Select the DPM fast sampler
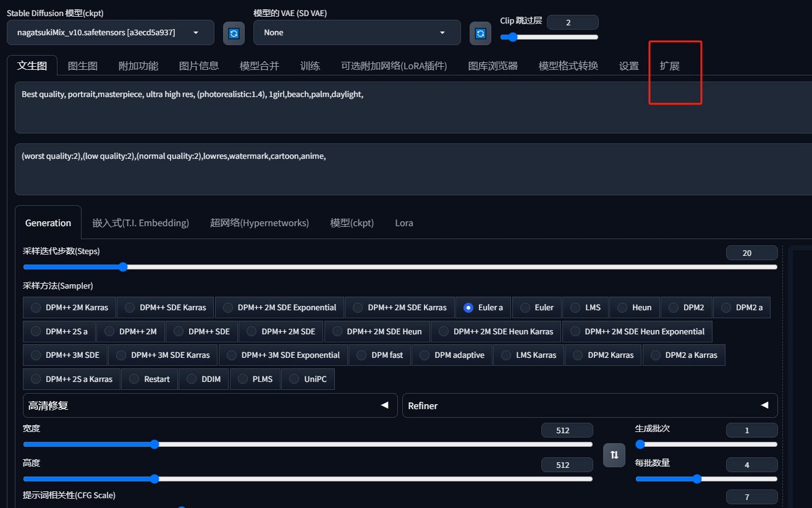 [x=379, y=355]
